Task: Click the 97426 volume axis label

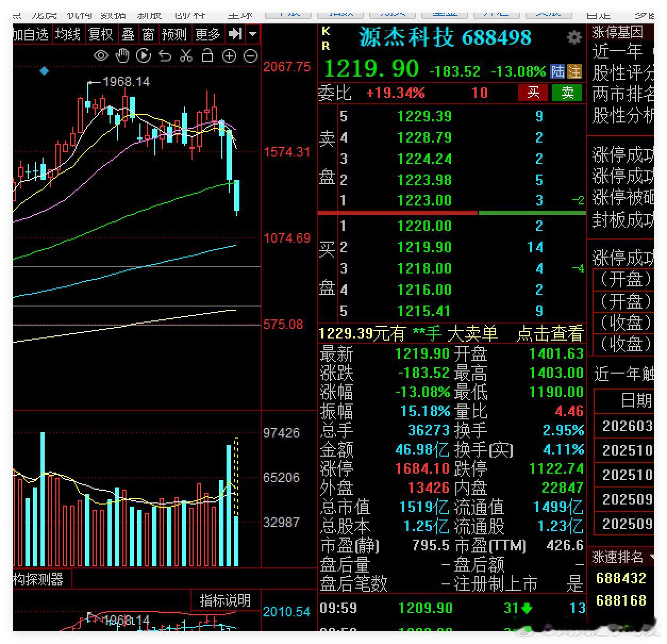Action: (281, 433)
